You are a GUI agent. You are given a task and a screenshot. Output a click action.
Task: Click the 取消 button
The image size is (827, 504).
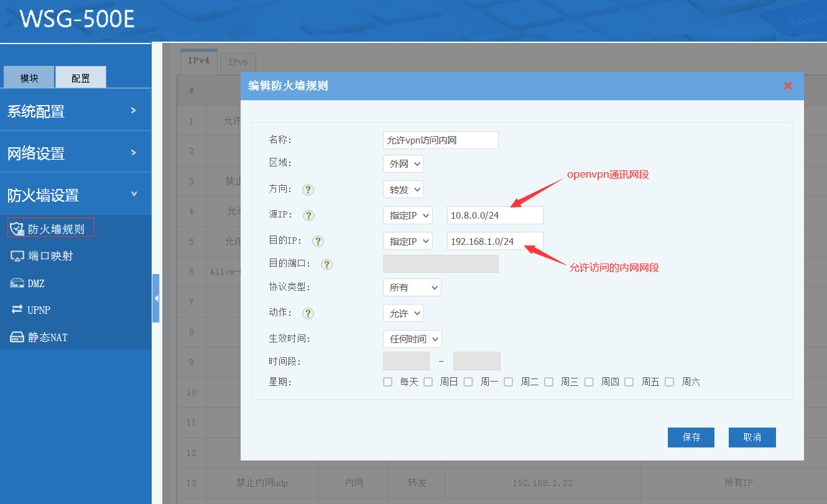pyautogui.click(x=752, y=438)
